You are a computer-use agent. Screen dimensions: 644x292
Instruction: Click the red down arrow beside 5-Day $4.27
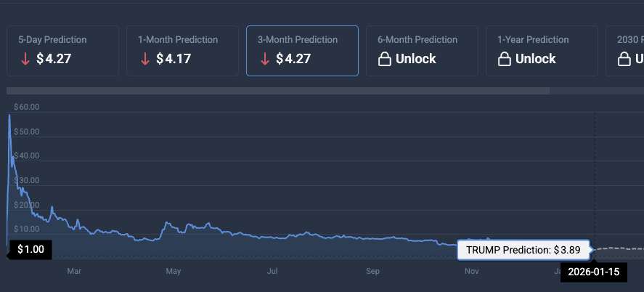click(25, 60)
